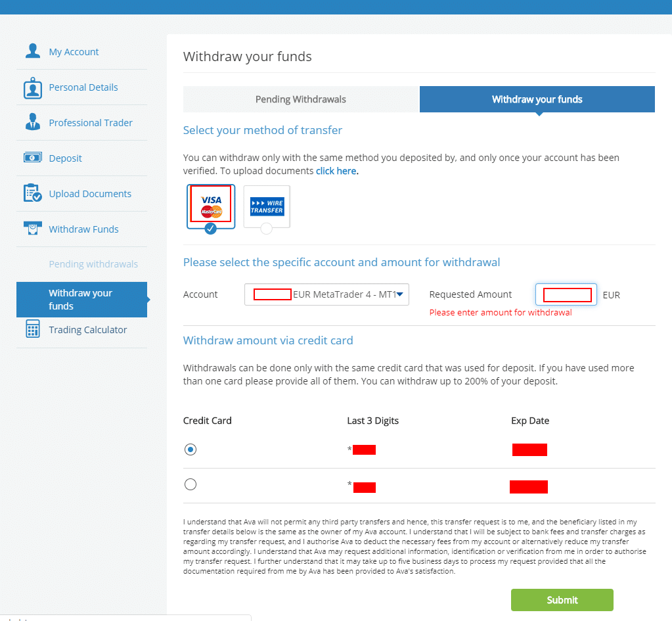Click the Personal Details ID card icon
Screen dimensions: 672x621
pyautogui.click(x=32, y=86)
